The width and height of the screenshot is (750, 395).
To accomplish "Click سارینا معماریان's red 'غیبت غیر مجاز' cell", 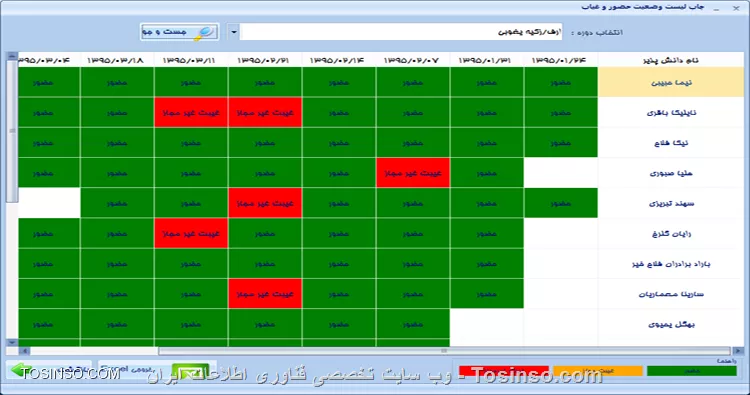I will coord(265,294).
